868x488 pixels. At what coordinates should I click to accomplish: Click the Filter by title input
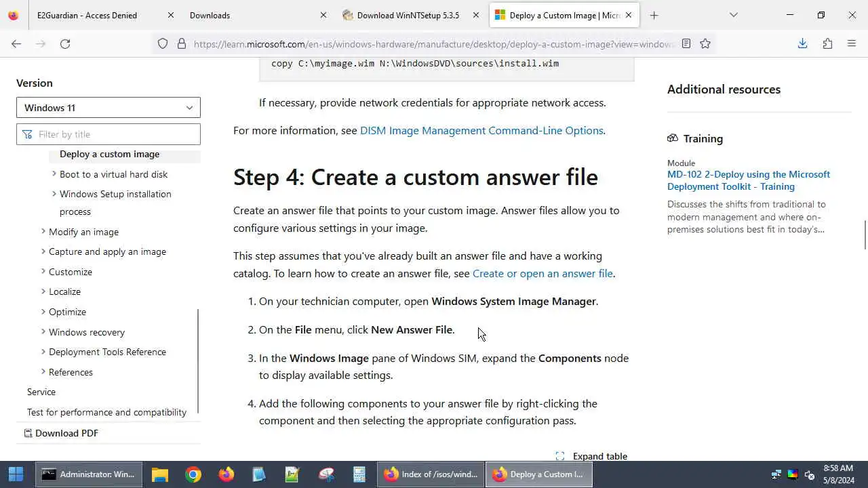(108, 134)
